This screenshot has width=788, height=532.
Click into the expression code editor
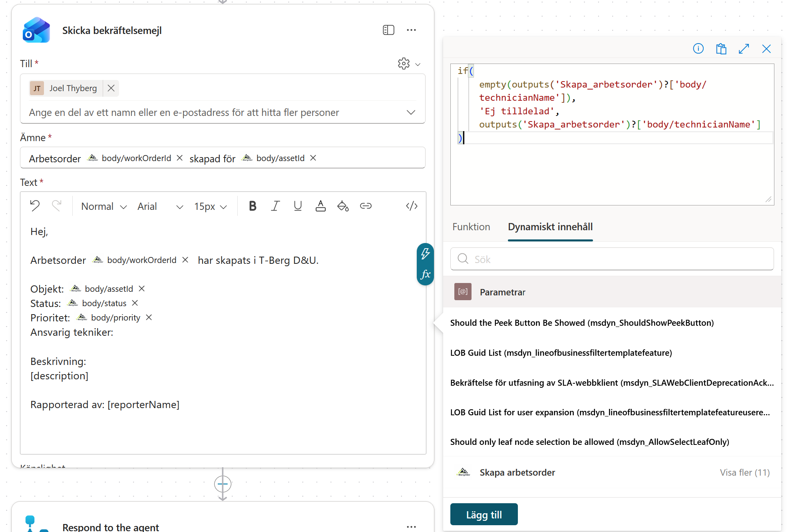[x=612, y=135]
